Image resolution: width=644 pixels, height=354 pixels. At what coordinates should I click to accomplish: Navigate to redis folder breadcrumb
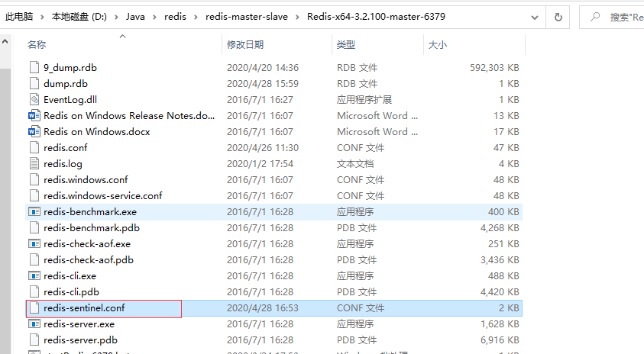tap(175, 17)
